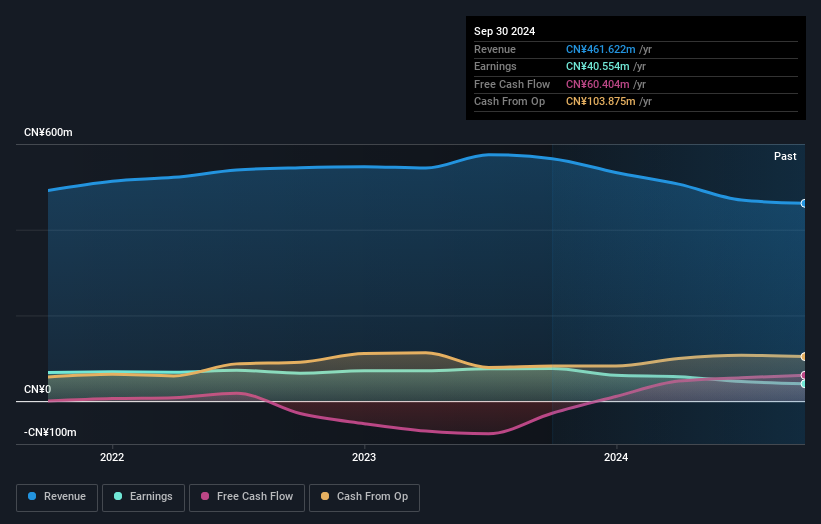This screenshot has width=821, height=524.
Task: Click the 2023 x-axis label
Action: [x=364, y=457]
